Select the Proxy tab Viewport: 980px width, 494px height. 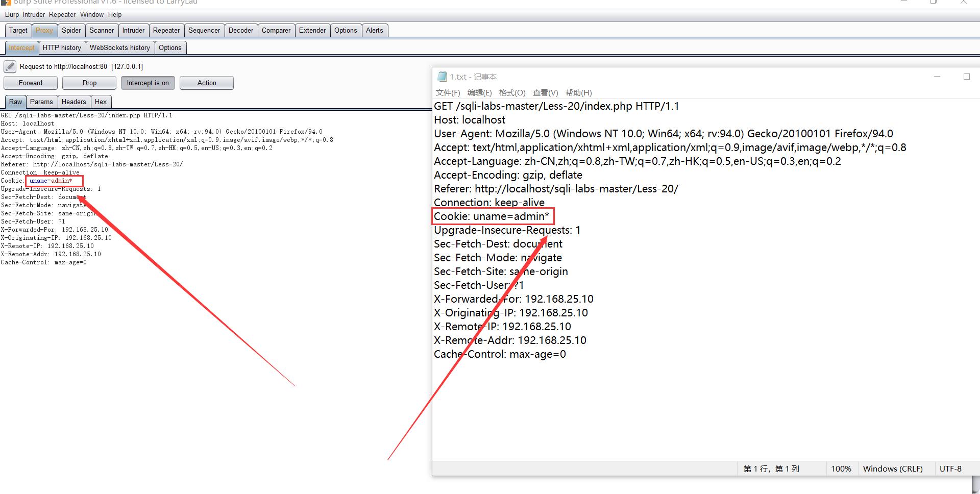(44, 31)
